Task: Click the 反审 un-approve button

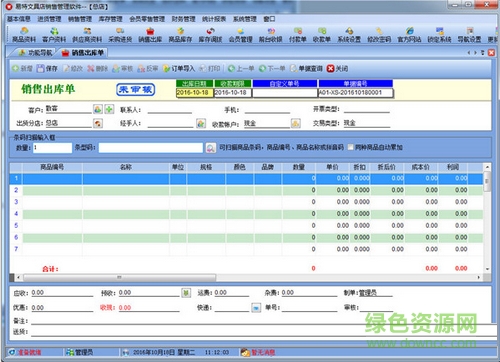Action: (148, 68)
